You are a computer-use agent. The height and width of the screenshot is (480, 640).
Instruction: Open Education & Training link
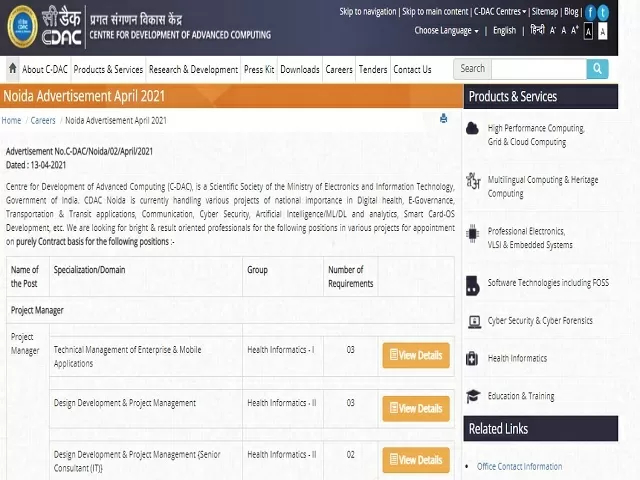[521, 396]
